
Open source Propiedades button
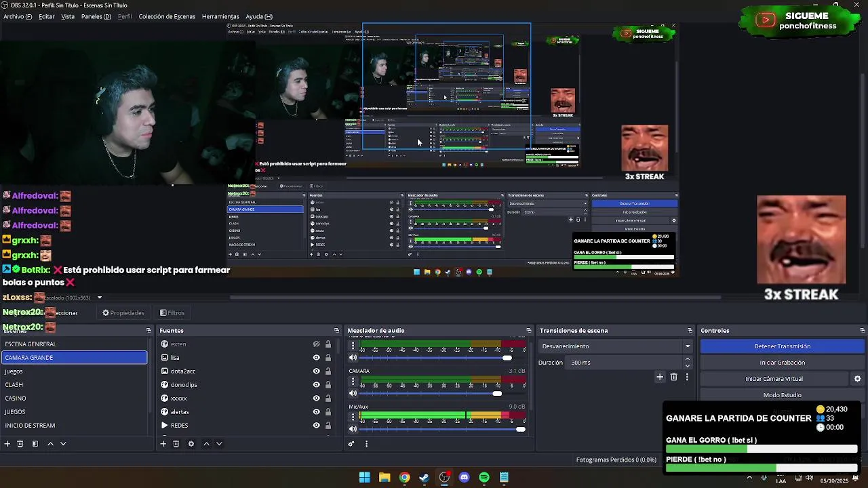[123, 313]
